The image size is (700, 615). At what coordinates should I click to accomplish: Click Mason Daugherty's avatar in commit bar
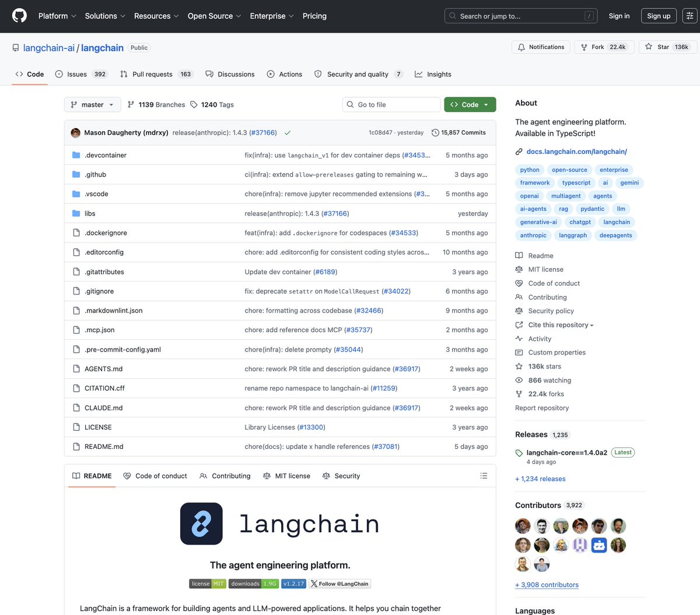(75, 133)
